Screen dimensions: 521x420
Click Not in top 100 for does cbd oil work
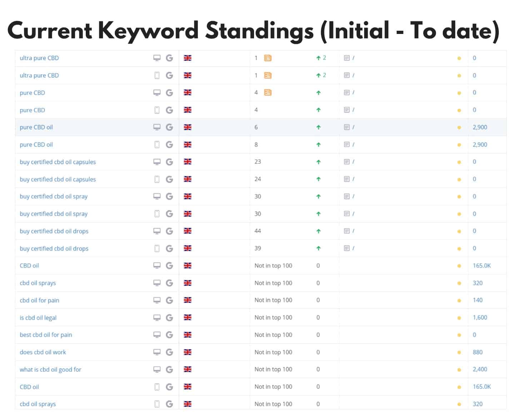(x=273, y=352)
